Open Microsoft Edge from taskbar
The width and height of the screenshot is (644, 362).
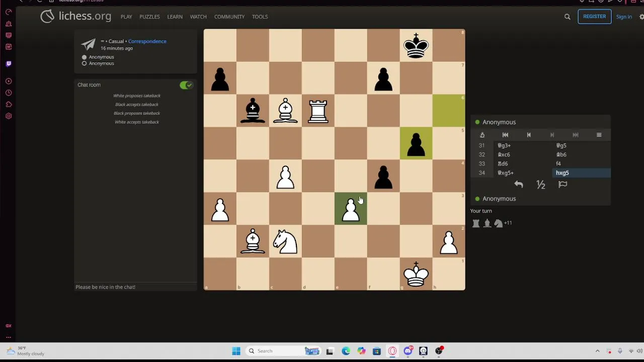[x=346, y=351]
